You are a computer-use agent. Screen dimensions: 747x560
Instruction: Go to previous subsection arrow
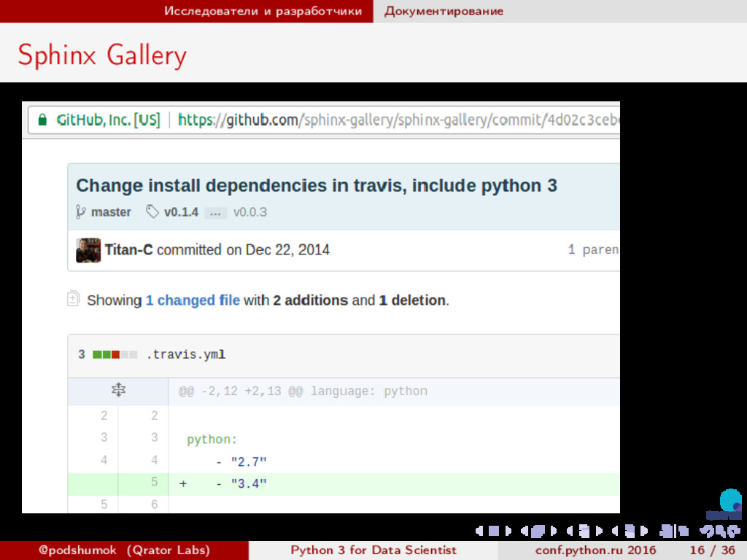tap(570, 531)
